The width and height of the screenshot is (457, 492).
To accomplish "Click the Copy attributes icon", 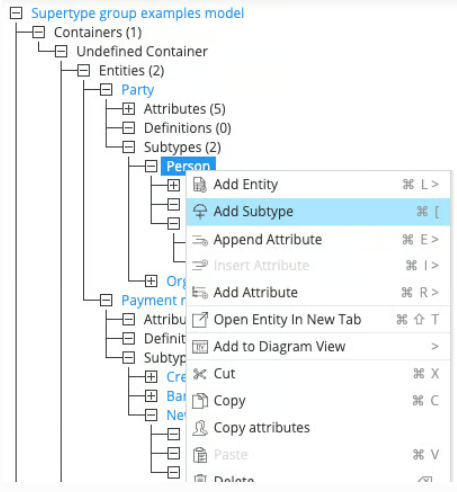I will click(200, 428).
